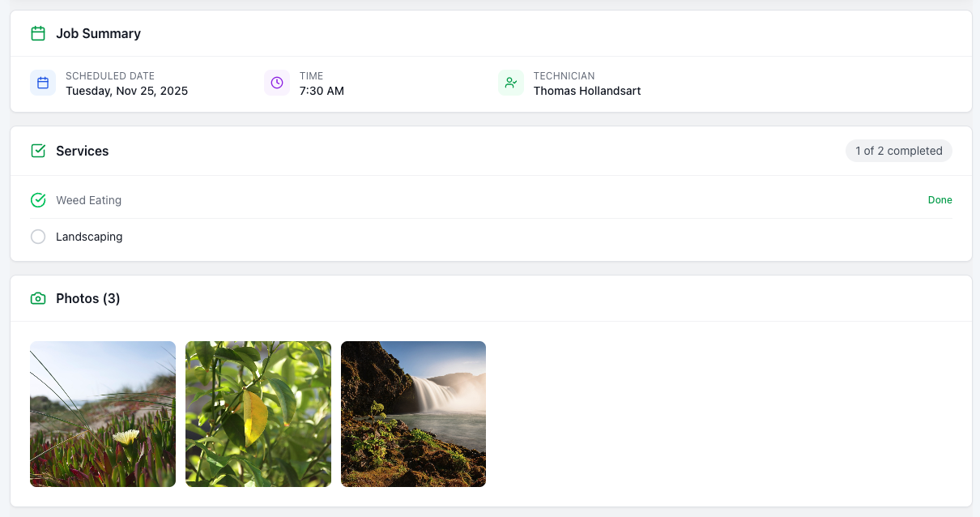
Task: Click the Weed Eating service name
Action: tap(88, 200)
